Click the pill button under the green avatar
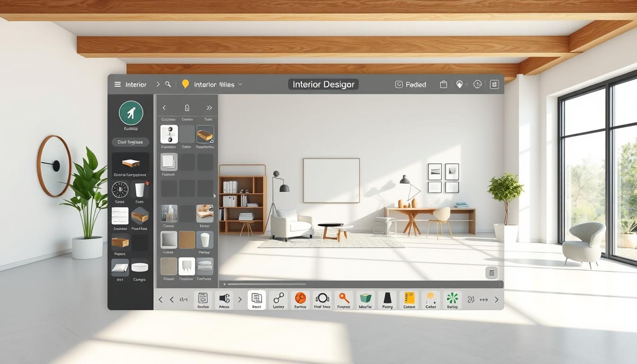637x364 pixels. pyautogui.click(x=130, y=142)
